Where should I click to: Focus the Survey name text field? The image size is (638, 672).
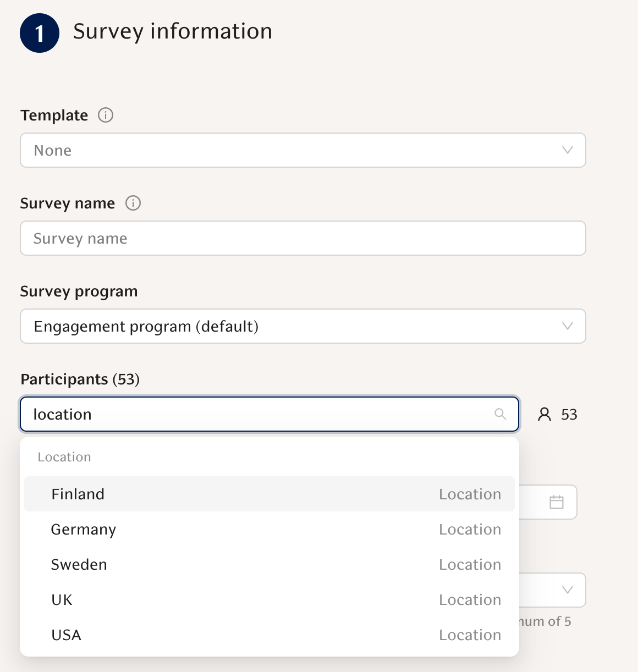302,238
